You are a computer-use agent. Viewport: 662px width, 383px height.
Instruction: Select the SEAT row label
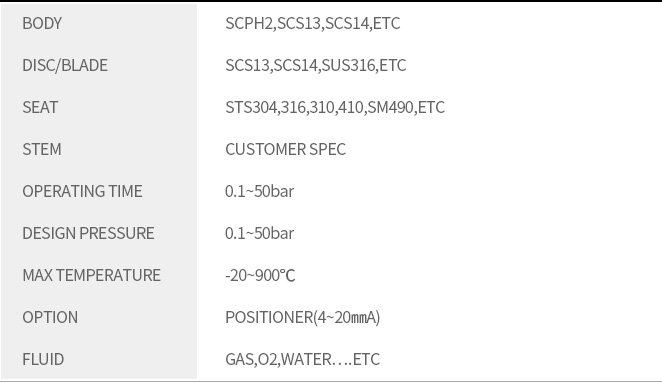coord(40,107)
